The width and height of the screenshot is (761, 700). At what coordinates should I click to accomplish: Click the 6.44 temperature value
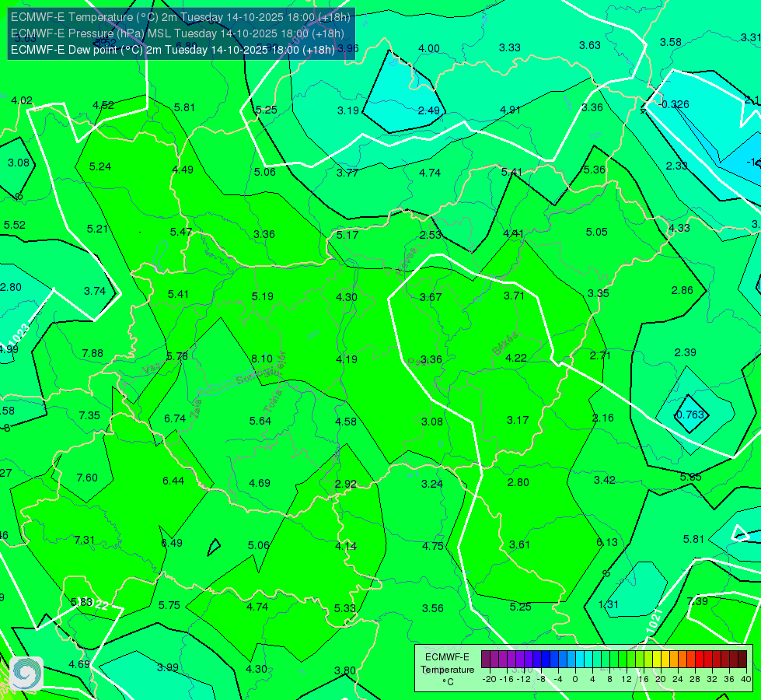pos(173,481)
